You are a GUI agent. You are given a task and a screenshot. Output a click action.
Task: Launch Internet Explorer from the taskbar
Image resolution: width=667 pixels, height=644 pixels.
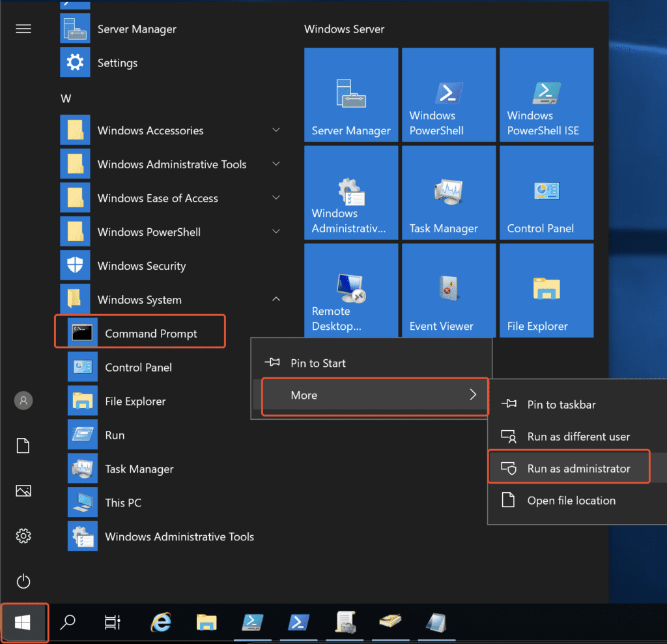[x=161, y=622]
